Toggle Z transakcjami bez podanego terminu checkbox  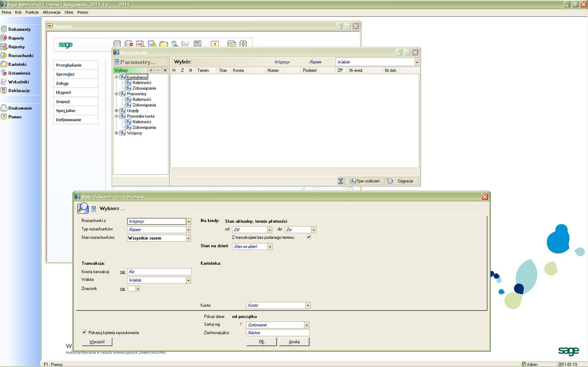[309, 237]
